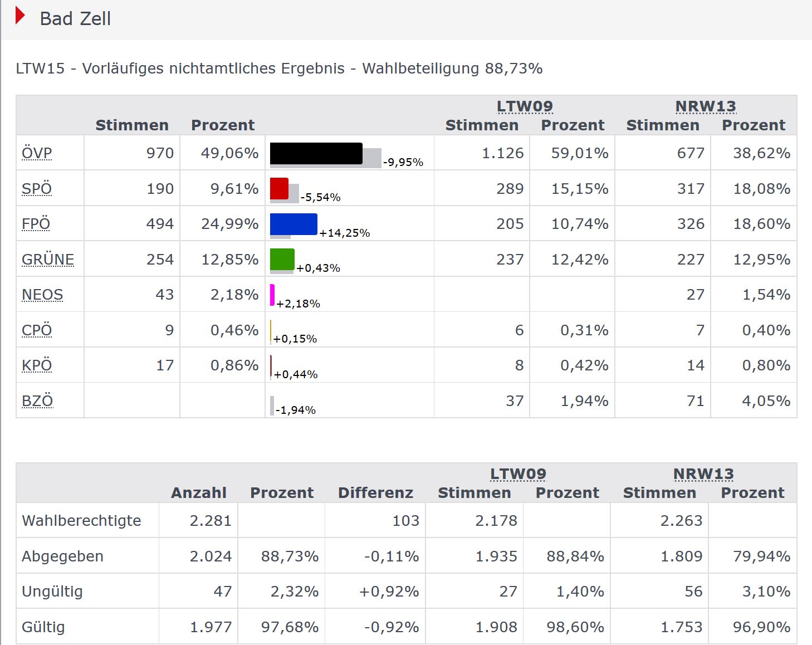Click the magenta NEOS result bar
The height and width of the screenshot is (645, 812).
(272, 295)
